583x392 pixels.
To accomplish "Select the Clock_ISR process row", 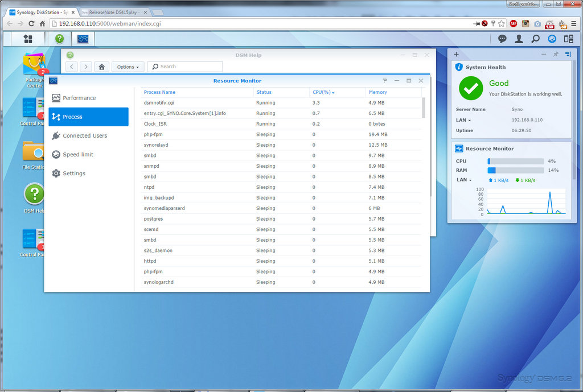I will pyautogui.click(x=281, y=123).
